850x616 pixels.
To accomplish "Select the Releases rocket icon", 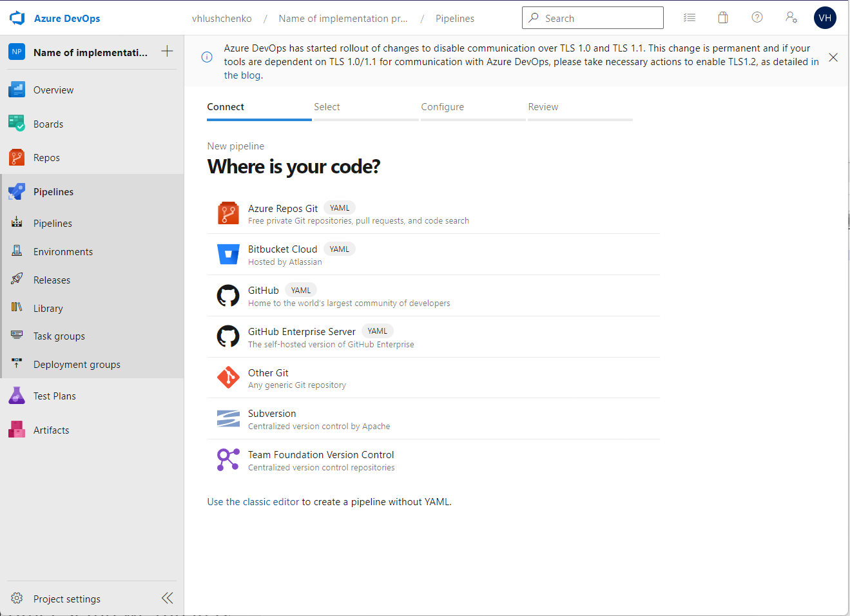I will 15,279.
